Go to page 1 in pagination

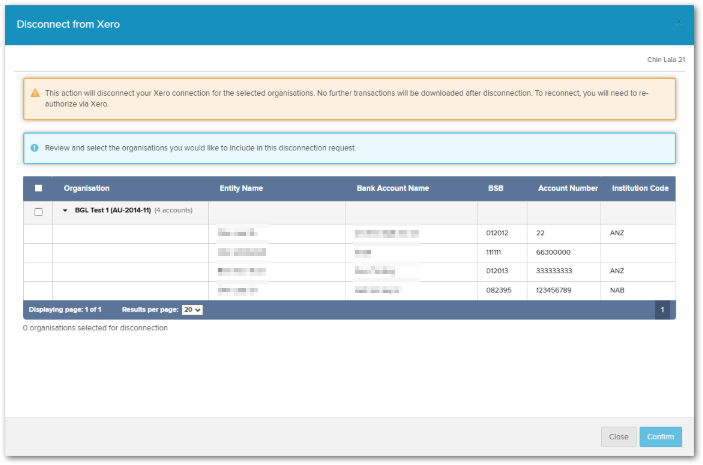click(x=662, y=310)
